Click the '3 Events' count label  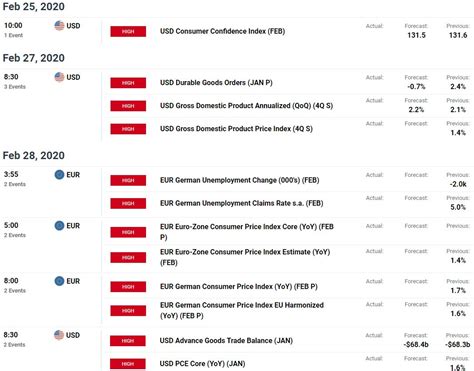(x=15, y=87)
